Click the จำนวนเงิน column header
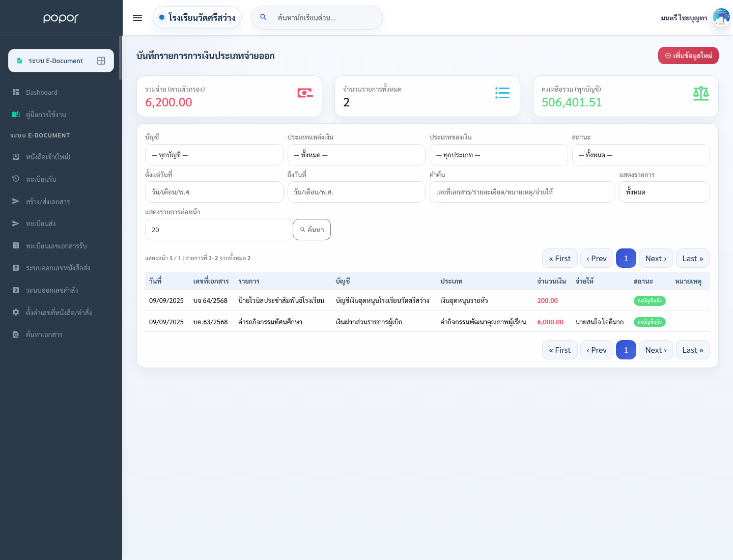 [x=551, y=281]
